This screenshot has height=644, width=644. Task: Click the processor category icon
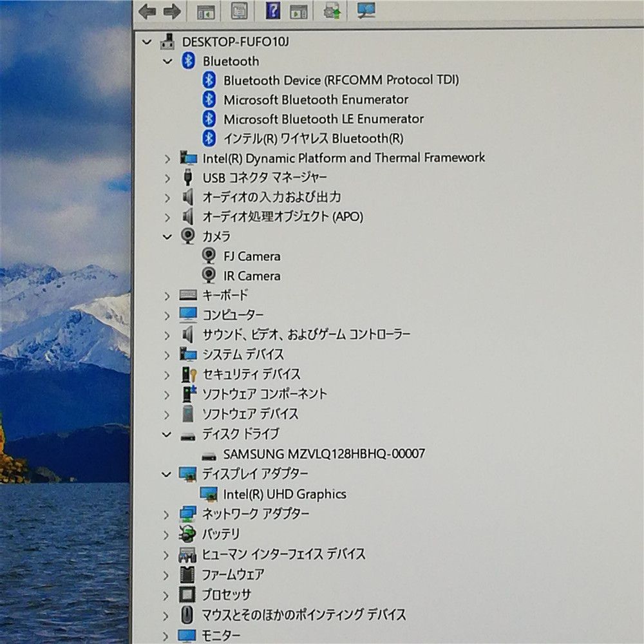(187, 594)
